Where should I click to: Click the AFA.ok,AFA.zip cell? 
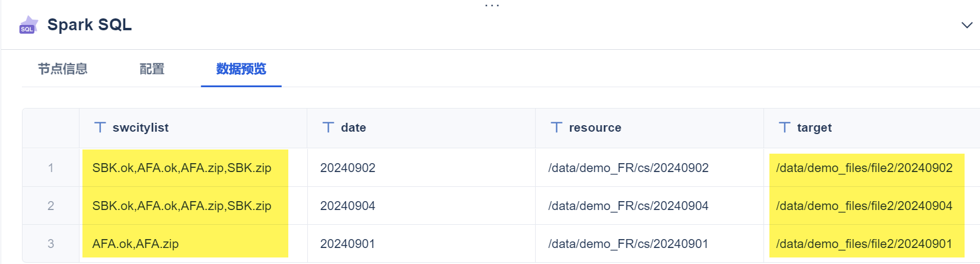(135, 244)
